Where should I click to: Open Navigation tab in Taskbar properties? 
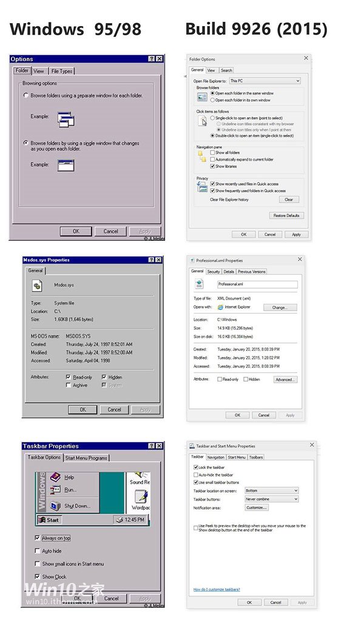[215, 457]
